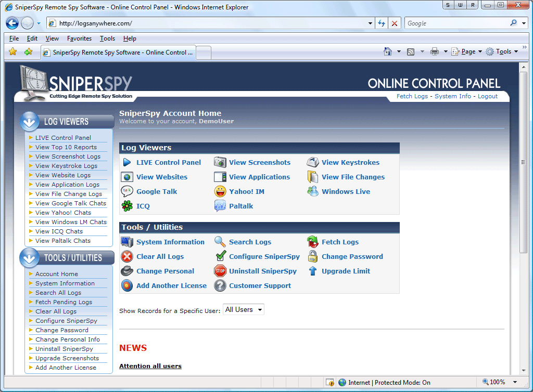Image resolution: width=533 pixels, height=392 pixels.
Task: Select the SniperSpy Remote Spy Software tab
Action: [118, 53]
